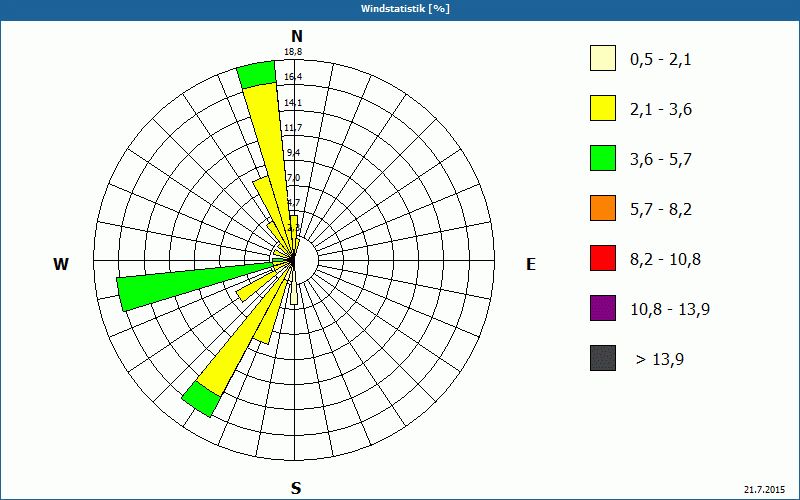Click the legend label '10,8 - 13,9'

[x=670, y=310]
